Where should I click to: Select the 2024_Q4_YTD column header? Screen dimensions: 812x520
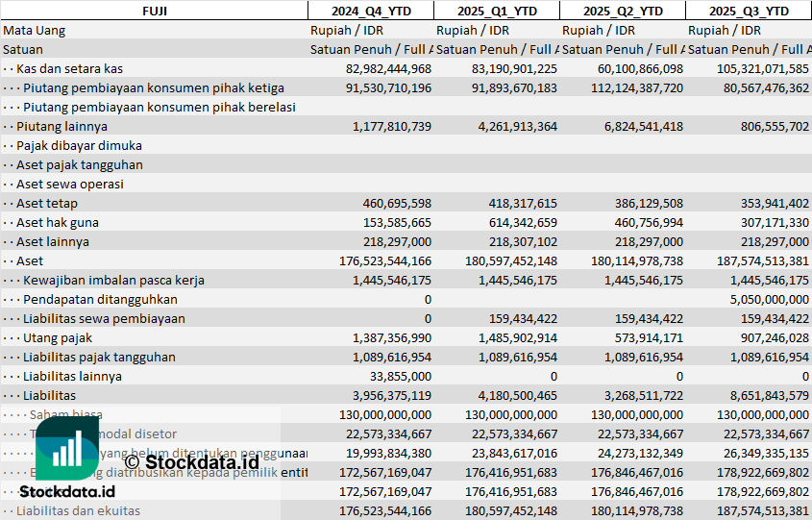(370, 11)
